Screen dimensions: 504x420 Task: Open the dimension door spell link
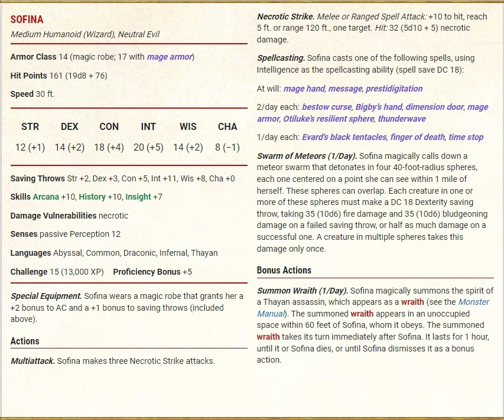coord(434,107)
